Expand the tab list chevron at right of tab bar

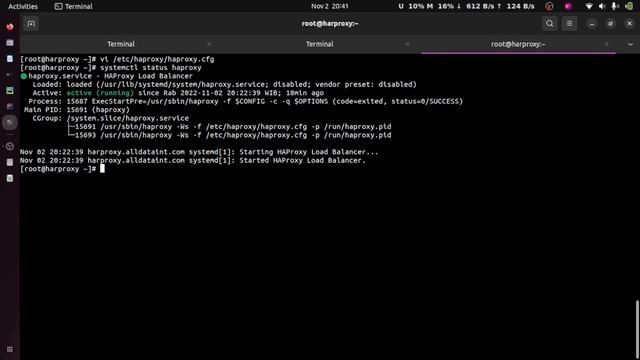point(630,44)
